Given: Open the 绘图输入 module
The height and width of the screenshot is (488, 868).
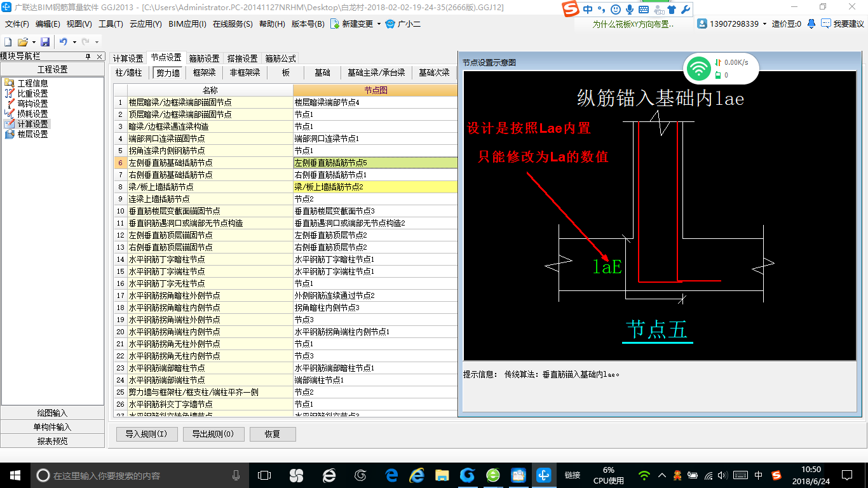Looking at the screenshot, I should point(52,413).
